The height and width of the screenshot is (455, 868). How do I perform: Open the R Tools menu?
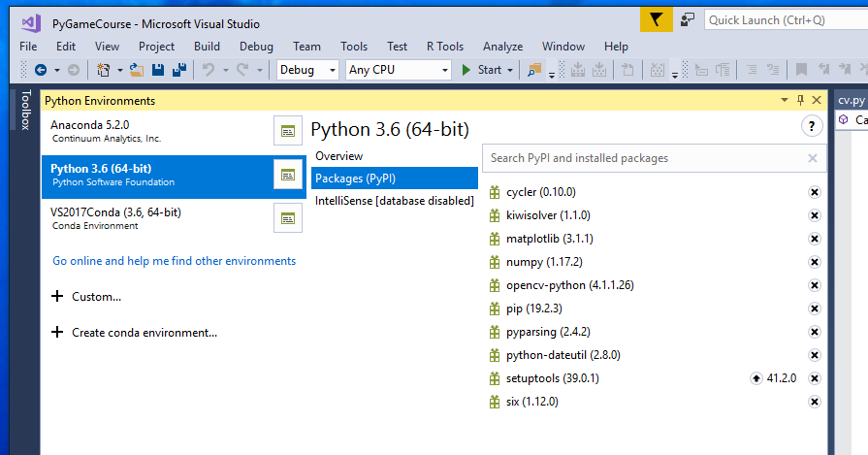click(x=445, y=47)
